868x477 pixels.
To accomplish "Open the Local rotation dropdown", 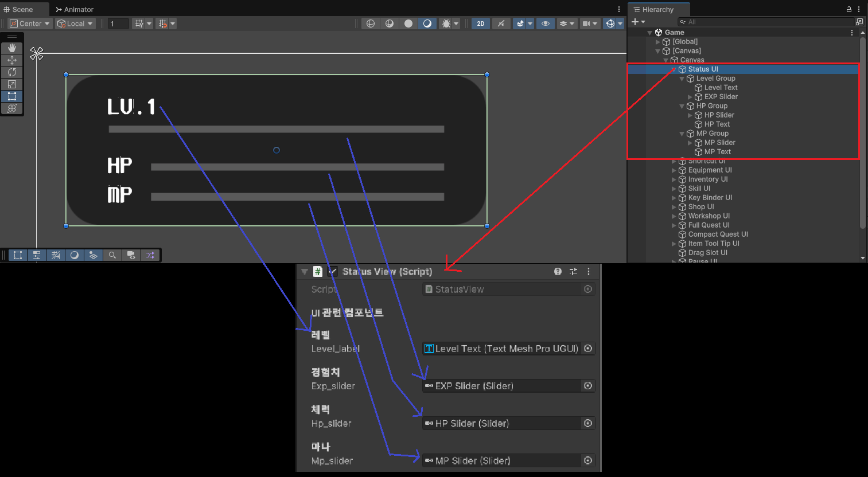I will coord(75,24).
